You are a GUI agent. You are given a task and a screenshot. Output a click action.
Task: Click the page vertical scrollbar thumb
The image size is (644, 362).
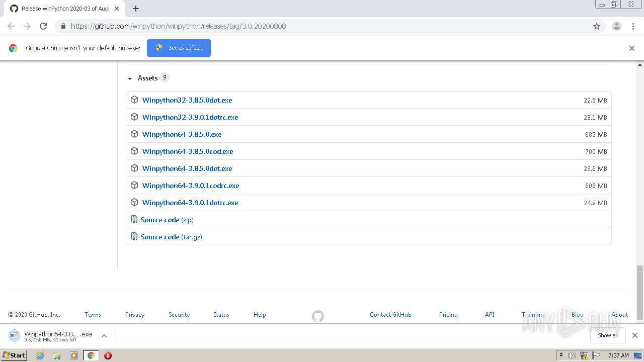(640, 293)
